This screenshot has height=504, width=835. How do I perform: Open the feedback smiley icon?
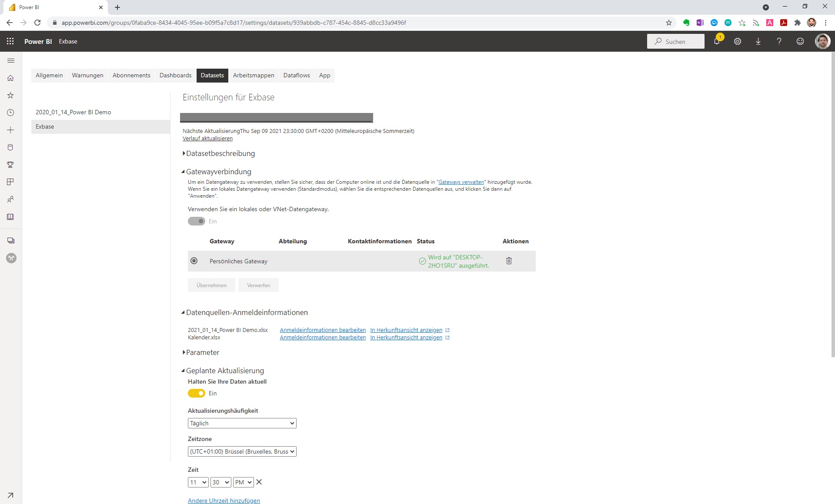tap(800, 41)
